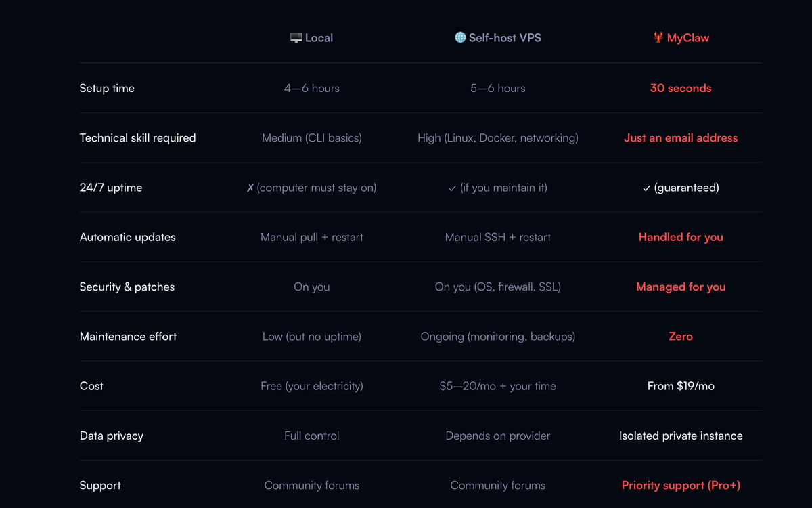Click the Maintenance effort row label
This screenshot has width=812, height=508.
tap(128, 336)
